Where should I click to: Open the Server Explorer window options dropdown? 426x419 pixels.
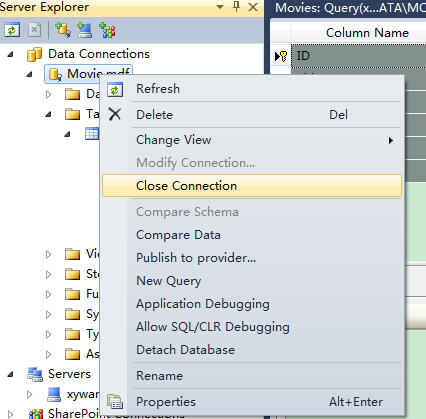point(220,7)
